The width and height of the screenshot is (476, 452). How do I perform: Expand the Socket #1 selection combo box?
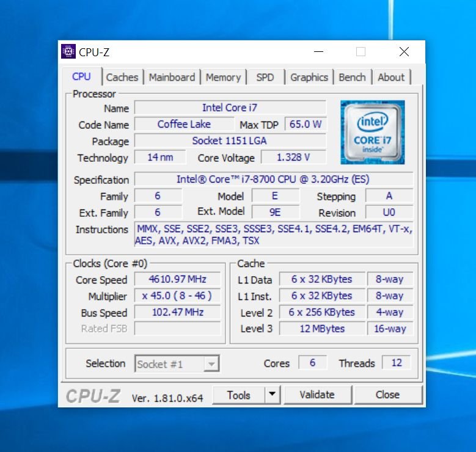(x=177, y=363)
